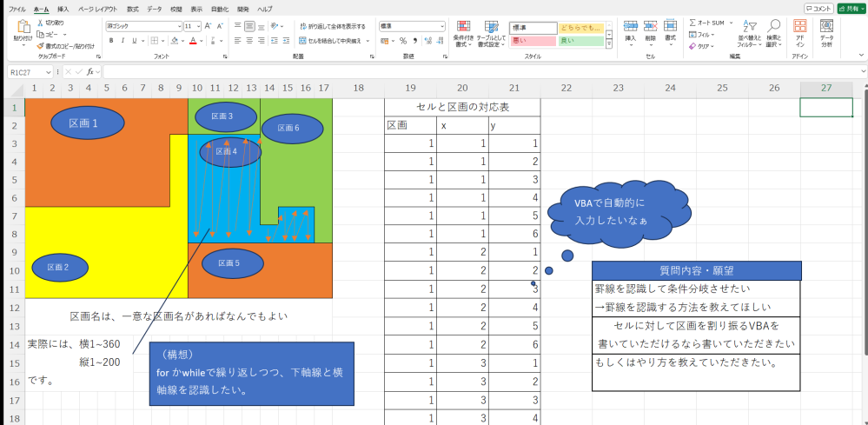Toggle Underline formatting (U)
This screenshot has width=868, height=425.
pyautogui.click(x=134, y=40)
